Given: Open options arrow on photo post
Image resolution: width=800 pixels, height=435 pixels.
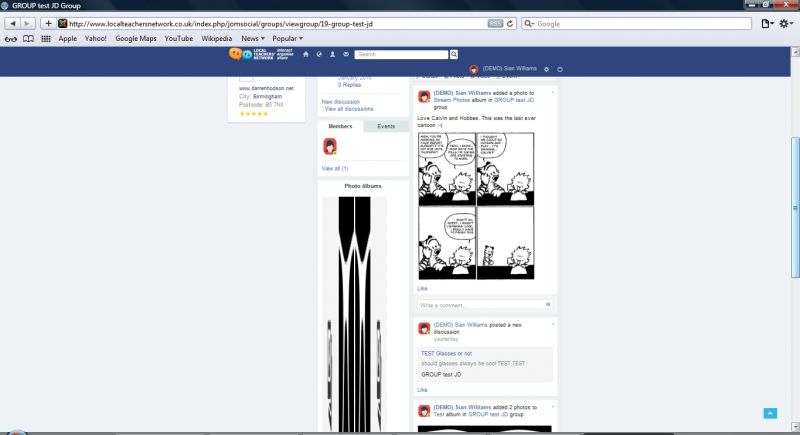Looking at the screenshot, I should [553, 93].
